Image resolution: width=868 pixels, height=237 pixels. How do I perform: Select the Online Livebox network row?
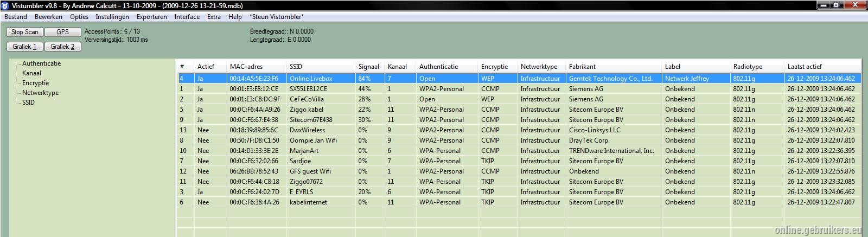(519, 79)
